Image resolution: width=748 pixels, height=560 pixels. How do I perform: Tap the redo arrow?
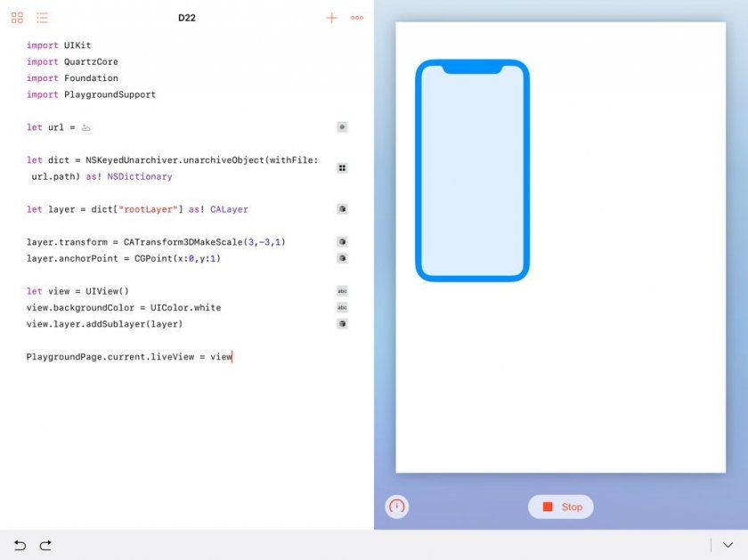pyautogui.click(x=45, y=545)
